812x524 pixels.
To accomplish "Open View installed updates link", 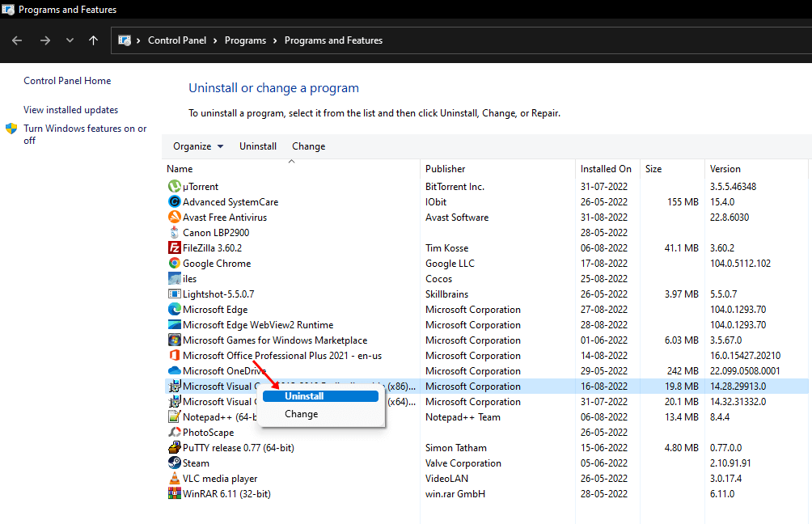I will [70, 110].
